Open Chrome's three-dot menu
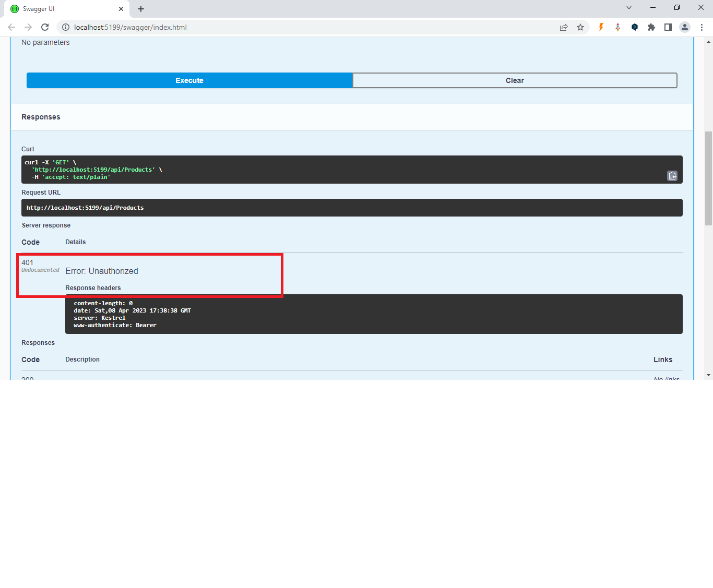Screen dimensions: 713x588 702,27
